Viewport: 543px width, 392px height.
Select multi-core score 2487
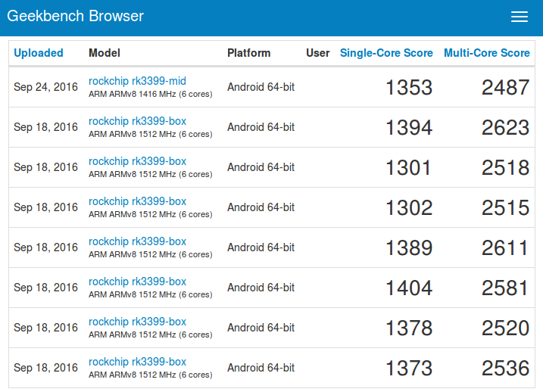pyautogui.click(x=505, y=87)
